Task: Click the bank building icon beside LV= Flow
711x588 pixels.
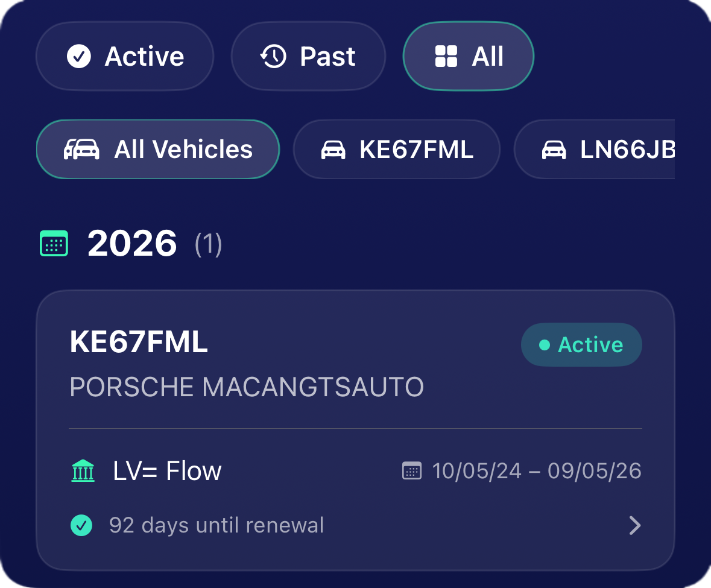Action: point(83,471)
